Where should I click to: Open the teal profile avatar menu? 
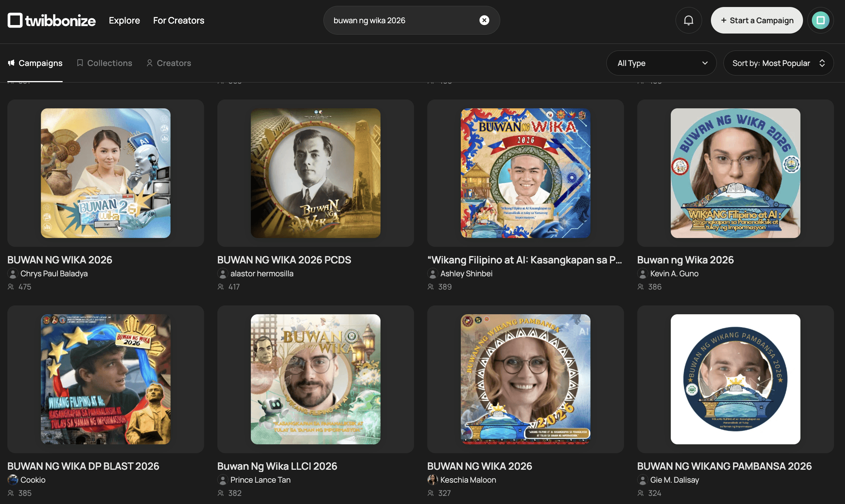coord(820,20)
